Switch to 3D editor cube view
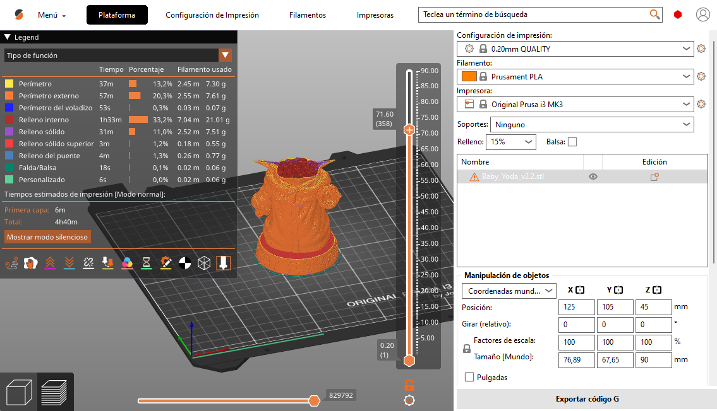Image resolution: width=717 pixels, height=411 pixels. coord(19,391)
